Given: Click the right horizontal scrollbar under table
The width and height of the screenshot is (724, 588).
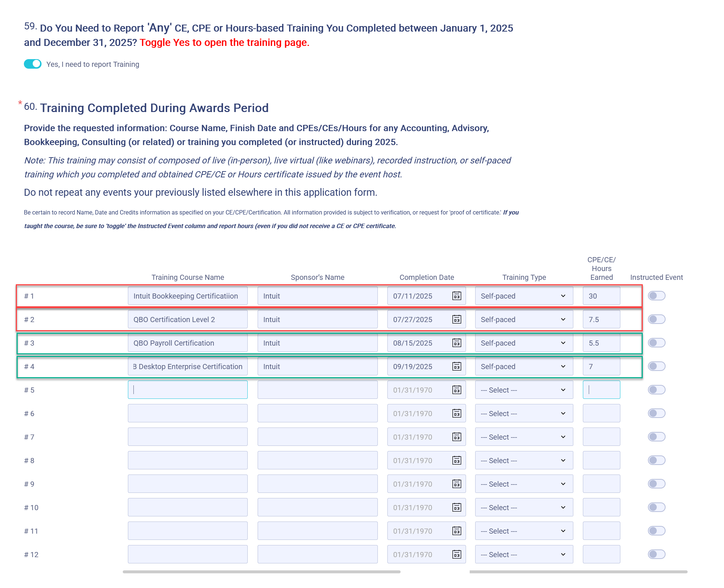Looking at the screenshot, I should point(578,572).
